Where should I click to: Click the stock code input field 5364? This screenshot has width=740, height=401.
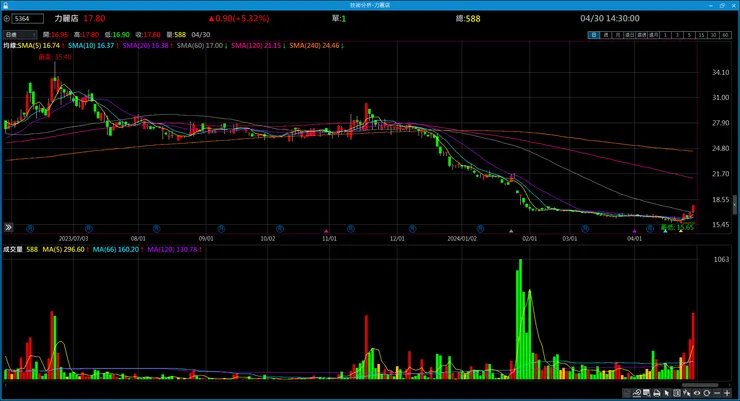28,19
